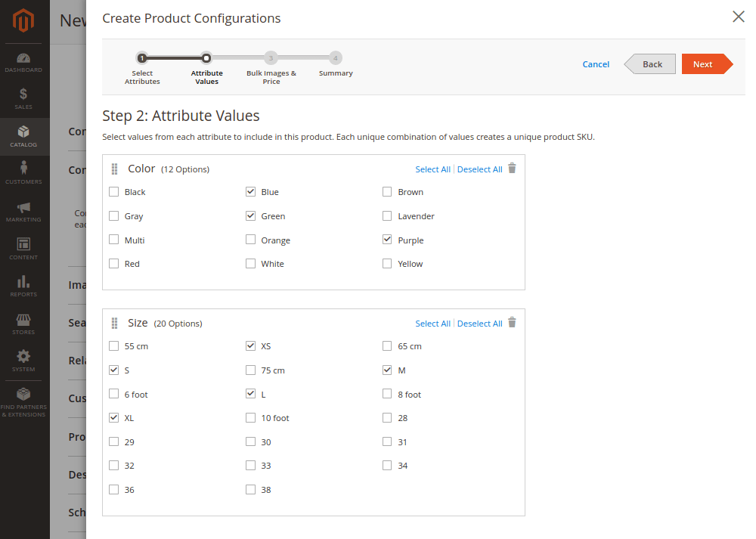This screenshot has width=756, height=539.
Task: Open the Dashboard sidebar icon
Action: pyautogui.click(x=23, y=63)
